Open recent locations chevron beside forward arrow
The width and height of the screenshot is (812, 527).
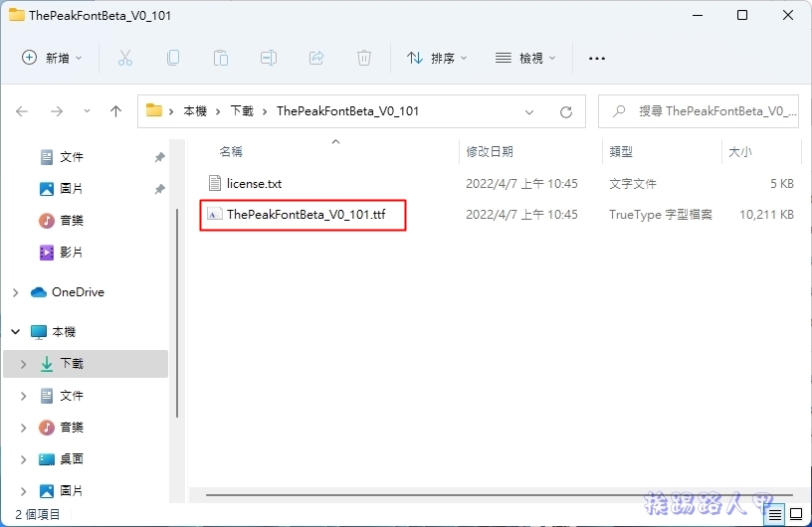(87, 110)
